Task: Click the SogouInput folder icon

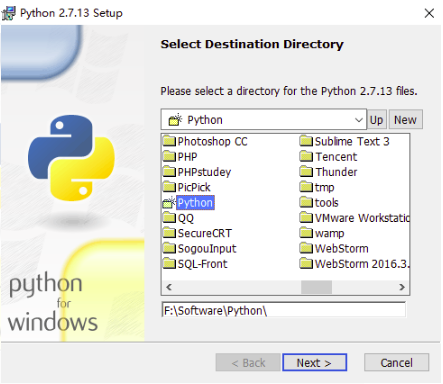Action: tap(169, 249)
